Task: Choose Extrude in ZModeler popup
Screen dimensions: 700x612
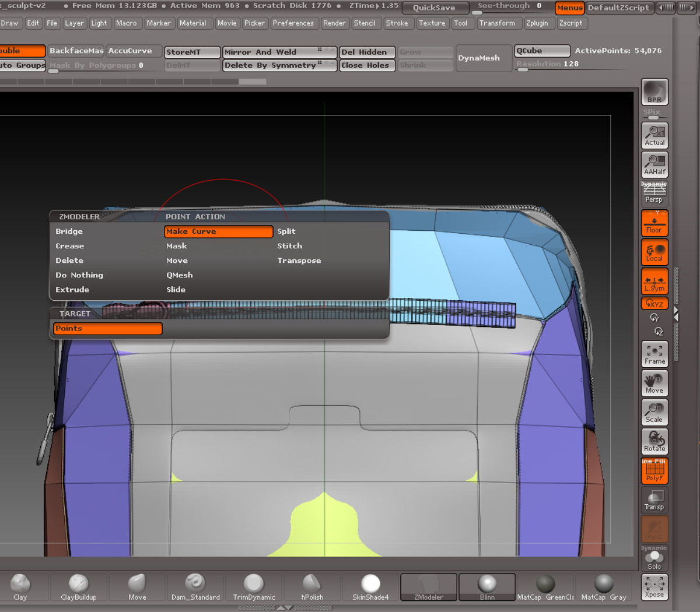Action: (72, 290)
